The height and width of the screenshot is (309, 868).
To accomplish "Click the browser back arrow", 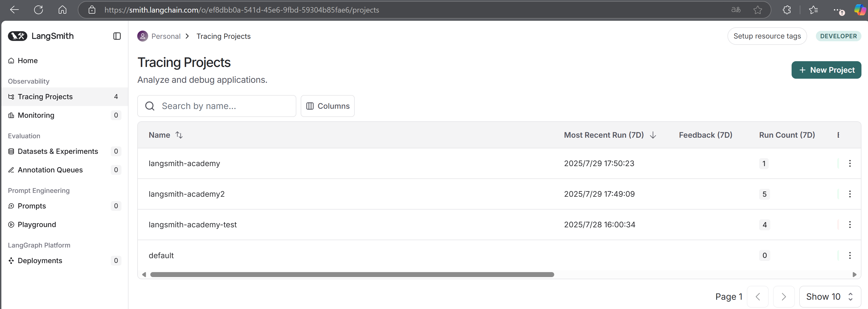I will tap(14, 10).
